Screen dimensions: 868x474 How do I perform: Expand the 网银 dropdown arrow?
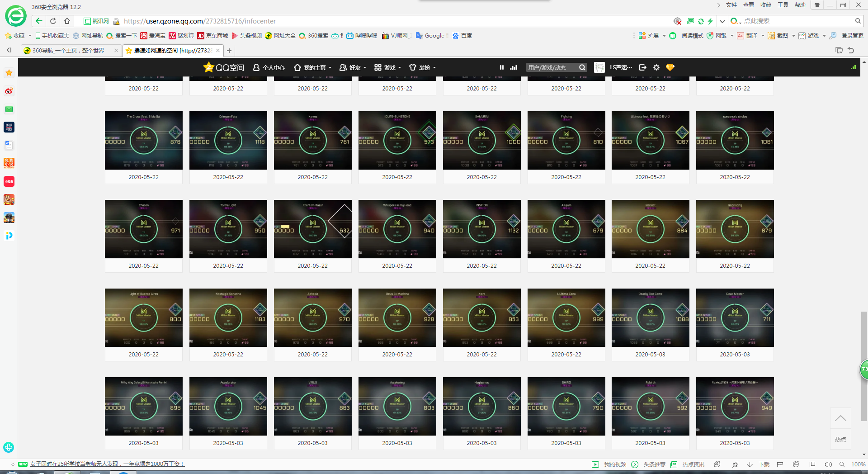[x=732, y=36]
